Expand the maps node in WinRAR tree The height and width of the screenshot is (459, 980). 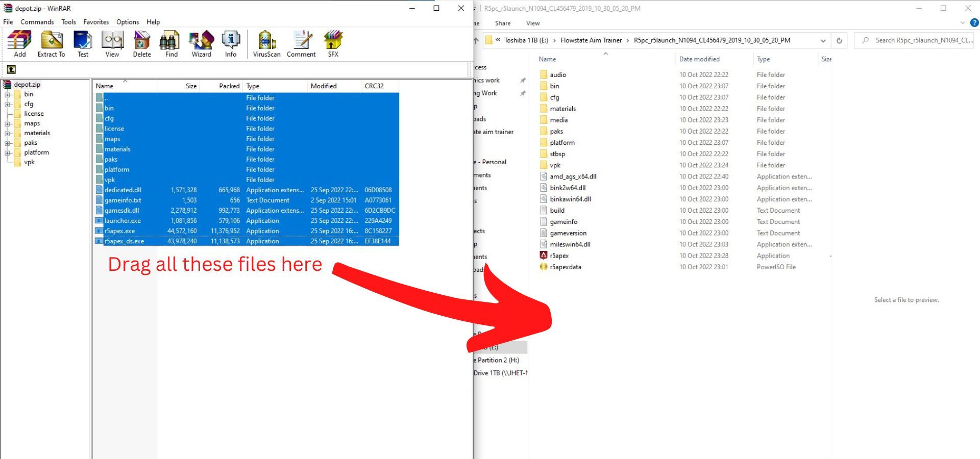(x=8, y=123)
